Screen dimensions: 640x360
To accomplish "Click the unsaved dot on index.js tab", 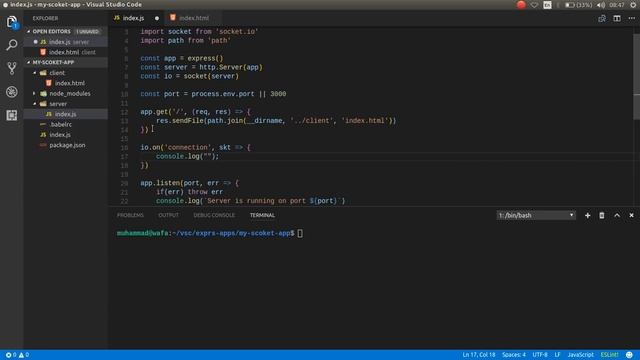I will pyautogui.click(x=157, y=18).
